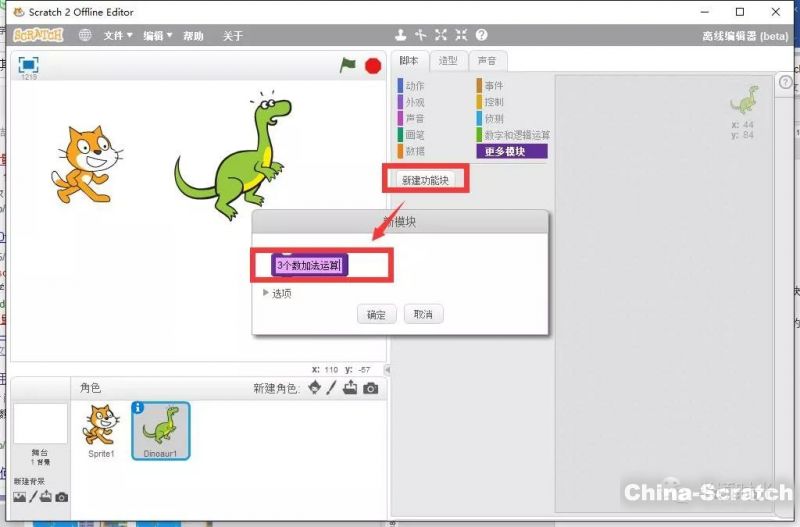Upload a new backdrop from file
This screenshot has height=527, width=800.
coord(46,497)
